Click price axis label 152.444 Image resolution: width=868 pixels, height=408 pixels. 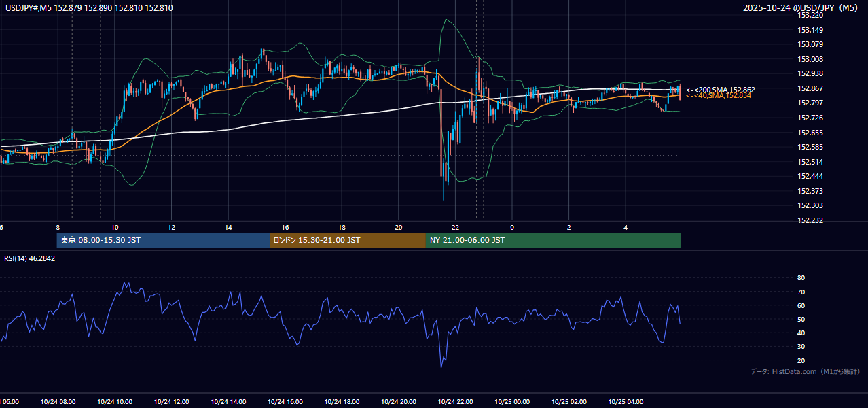point(810,176)
